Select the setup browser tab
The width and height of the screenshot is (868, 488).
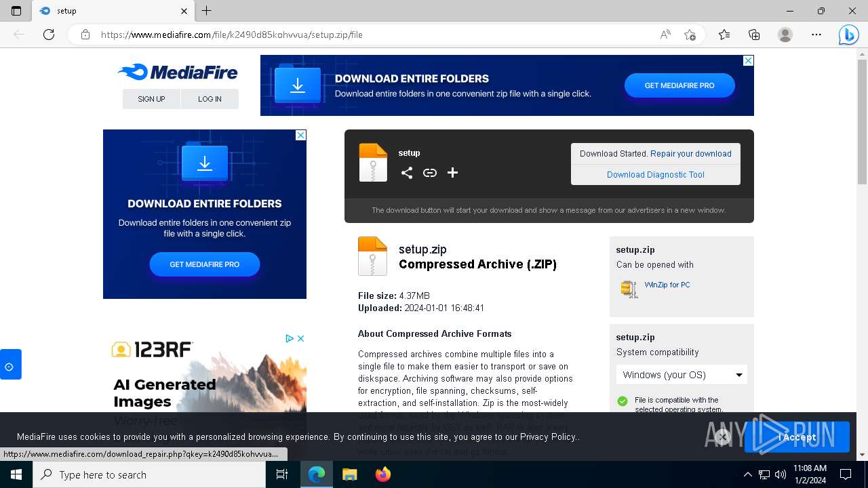(113, 11)
